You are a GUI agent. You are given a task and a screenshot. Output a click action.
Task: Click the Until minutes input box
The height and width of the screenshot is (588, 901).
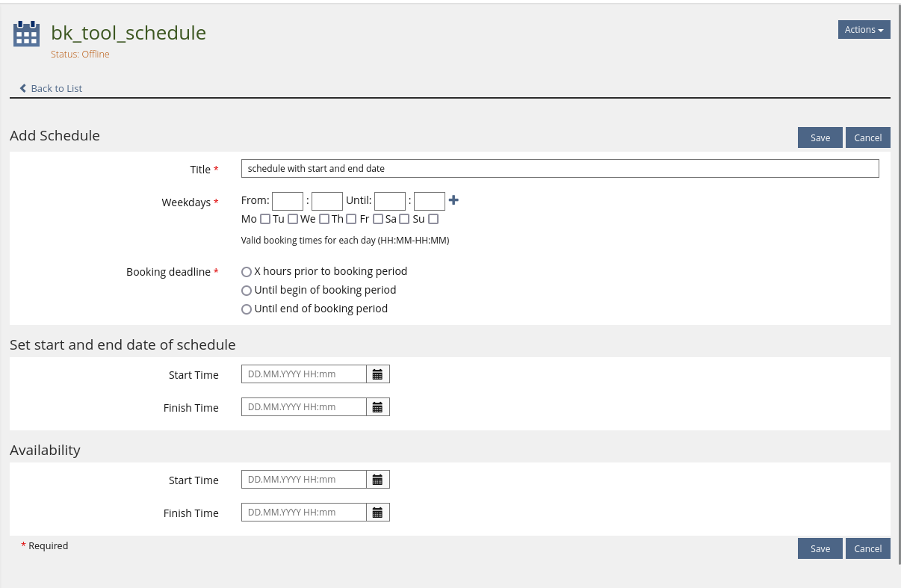pyautogui.click(x=430, y=201)
